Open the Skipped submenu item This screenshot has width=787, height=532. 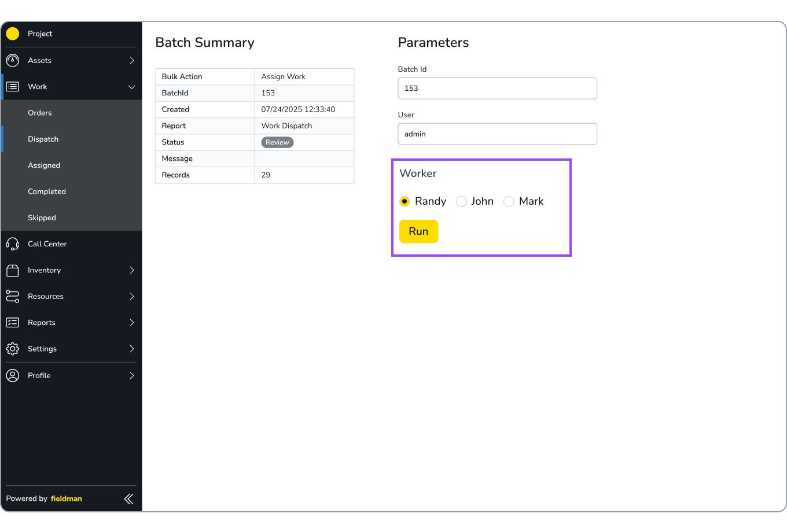(72, 217)
